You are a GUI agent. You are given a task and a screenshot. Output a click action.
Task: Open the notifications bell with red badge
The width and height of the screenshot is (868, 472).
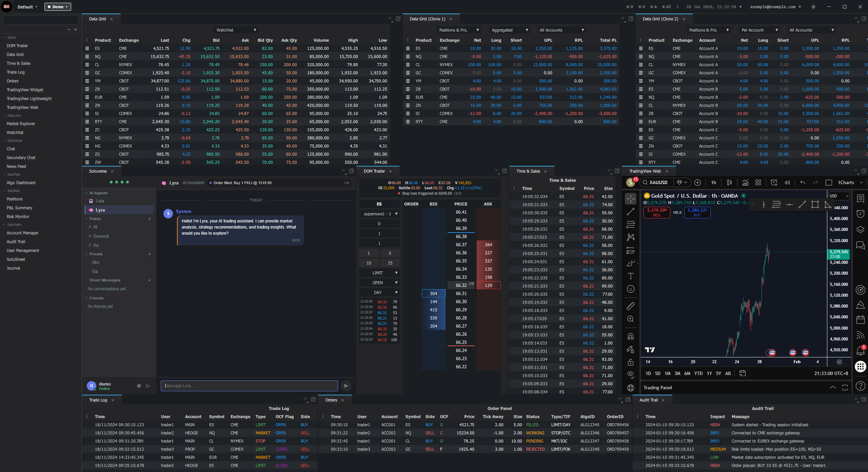pyautogui.click(x=860, y=350)
